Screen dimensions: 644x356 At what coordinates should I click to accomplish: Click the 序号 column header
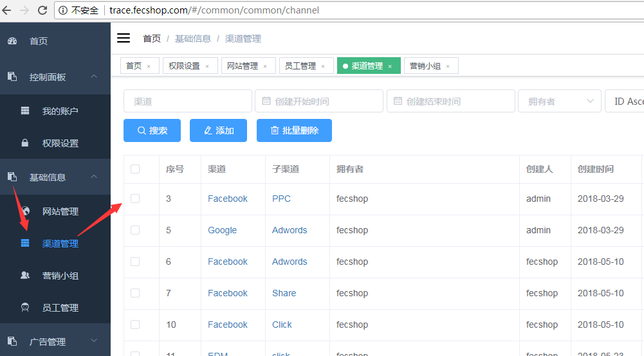pos(175,169)
